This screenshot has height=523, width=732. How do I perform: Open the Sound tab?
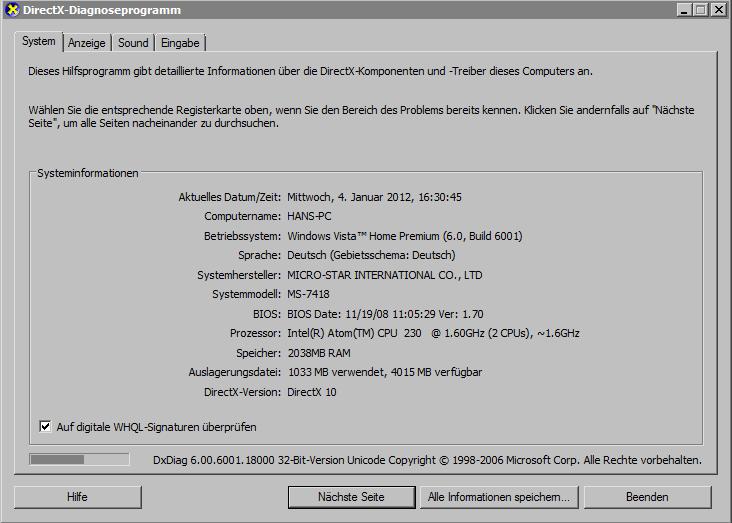click(133, 43)
